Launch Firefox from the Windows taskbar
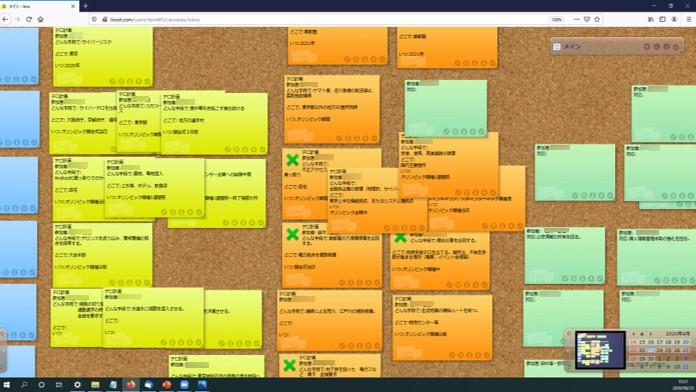The image size is (696, 392). pyautogui.click(x=130, y=385)
